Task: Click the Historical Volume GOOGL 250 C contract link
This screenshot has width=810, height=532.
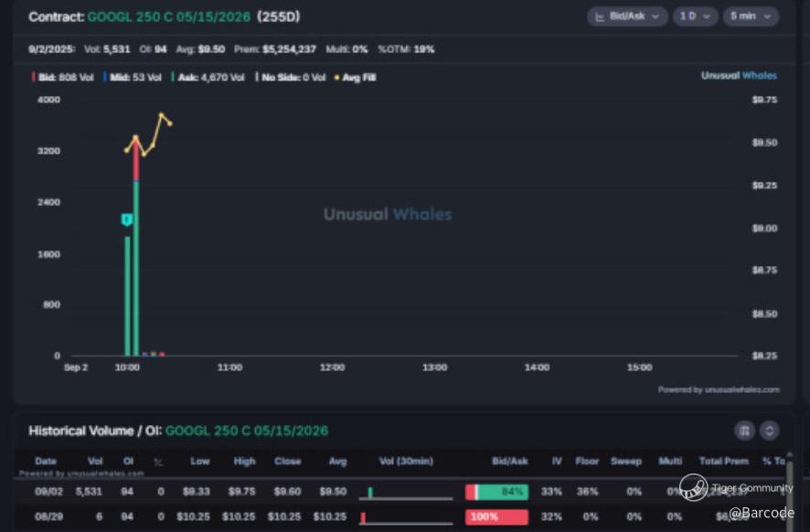Action: (247, 431)
